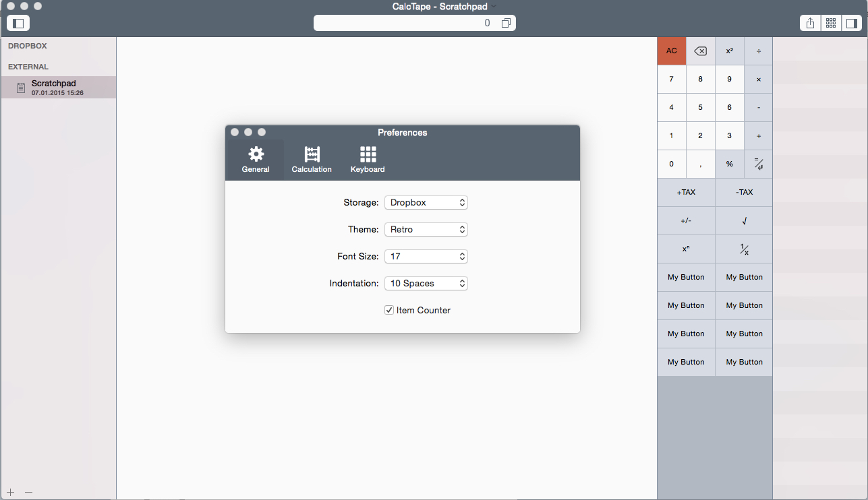Switch to the Keyboard preferences tab
The height and width of the screenshot is (500, 868).
(368, 160)
